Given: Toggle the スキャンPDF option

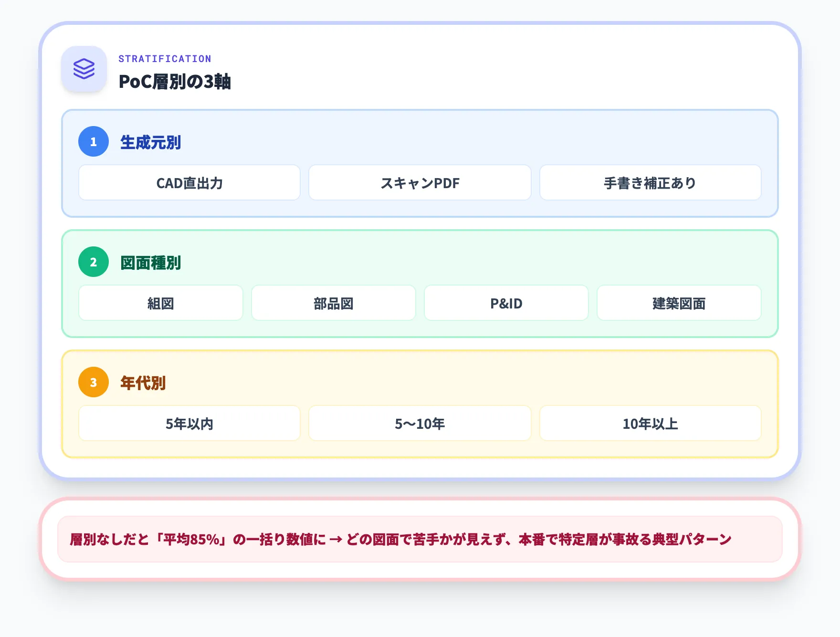Looking at the screenshot, I should click(420, 182).
